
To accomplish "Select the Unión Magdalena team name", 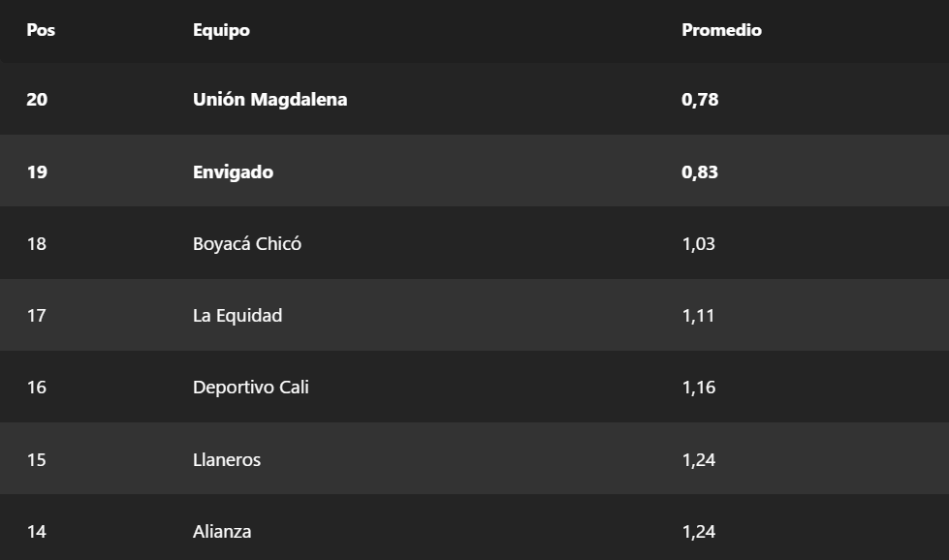I will pos(269,100).
